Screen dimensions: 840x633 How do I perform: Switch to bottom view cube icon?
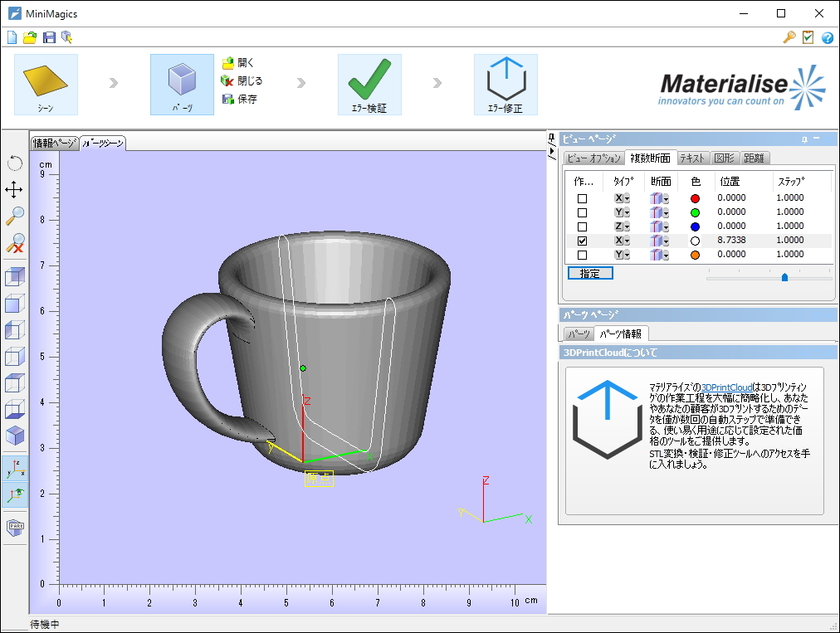click(x=14, y=409)
